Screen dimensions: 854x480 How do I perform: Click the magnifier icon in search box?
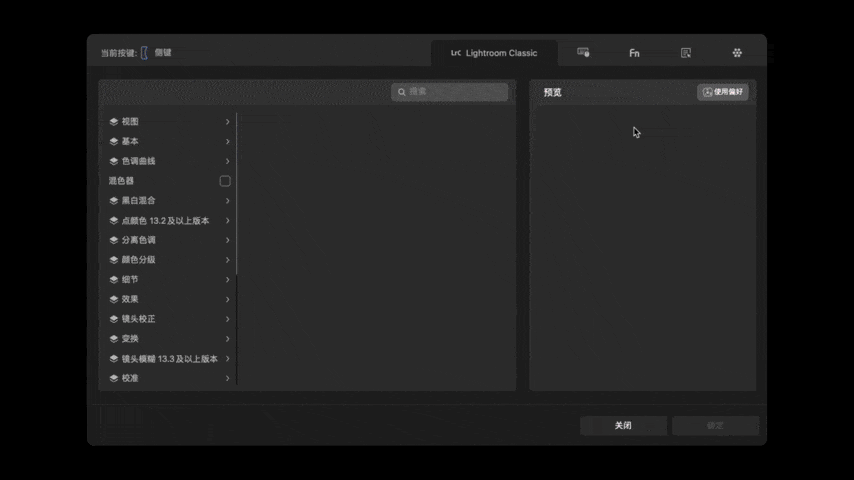(401, 92)
